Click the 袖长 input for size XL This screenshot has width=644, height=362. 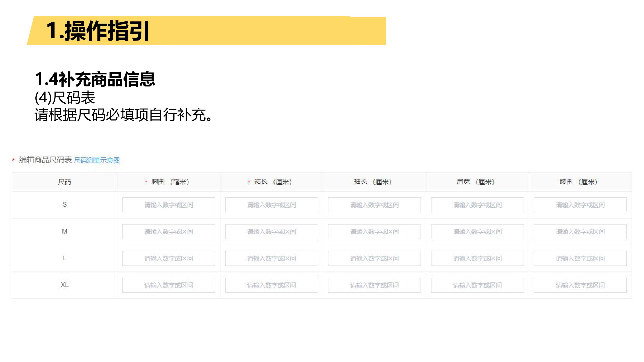(375, 285)
